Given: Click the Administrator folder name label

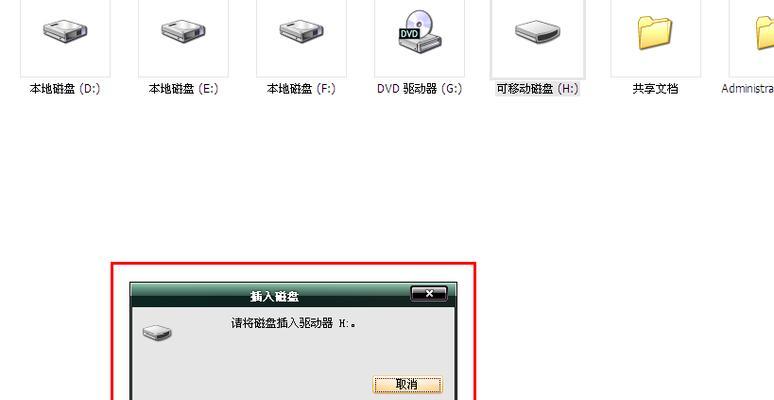Looking at the screenshot, I should tap(747, 89).
